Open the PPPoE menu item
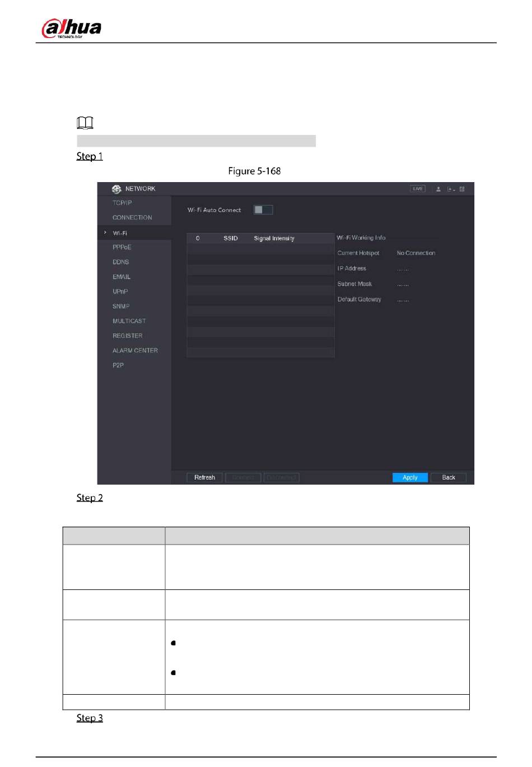The image size is (532, 767). [122, 247]
